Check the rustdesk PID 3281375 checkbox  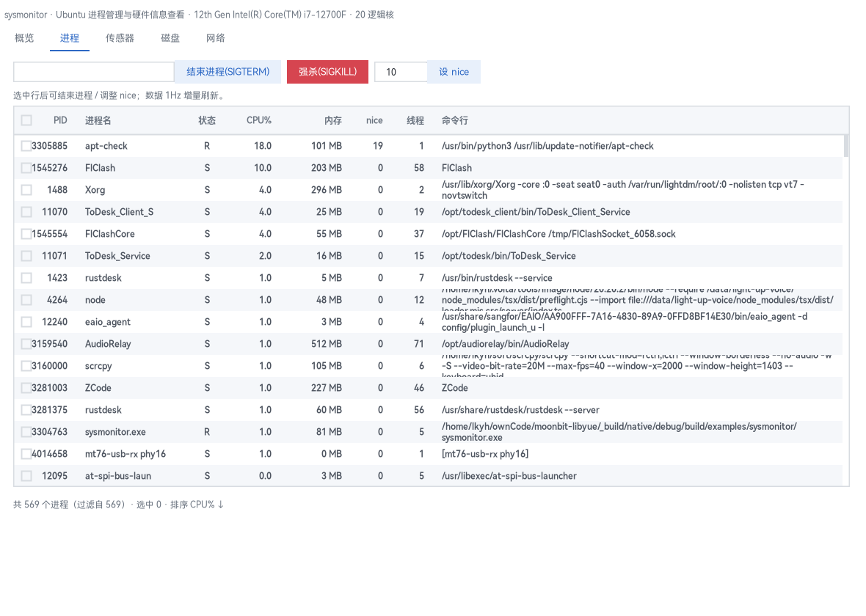[26, 410]
